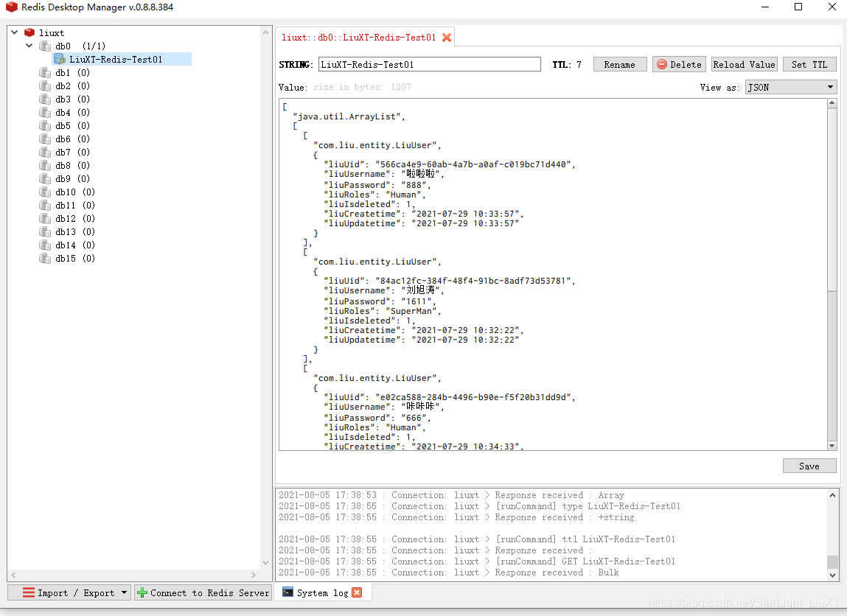Open the View as JSON dropdown

click(x=791, y=87)
